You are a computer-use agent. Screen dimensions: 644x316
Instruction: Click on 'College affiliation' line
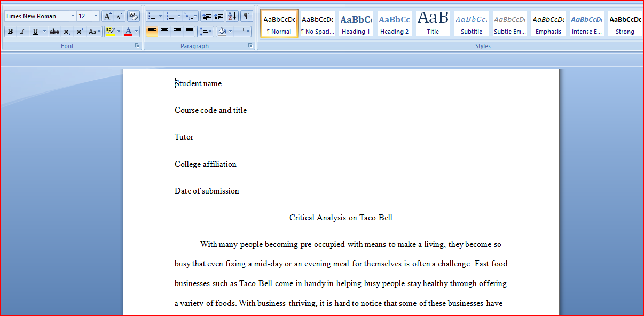pos(205,164)
